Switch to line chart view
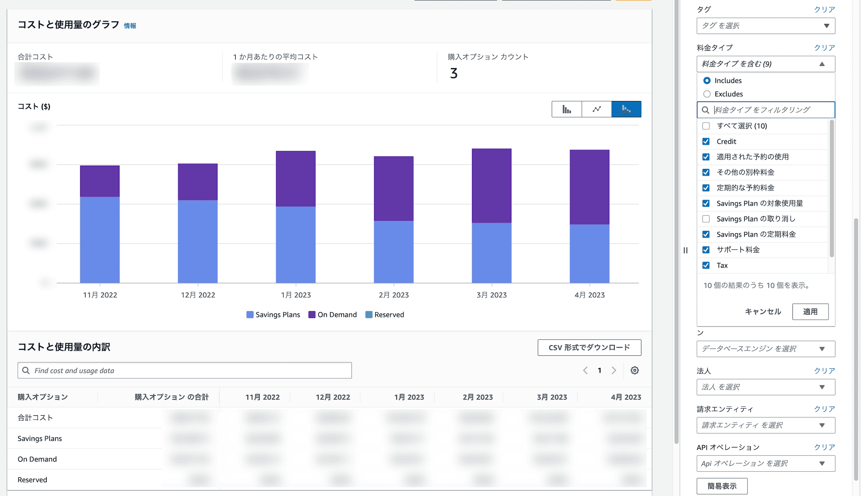 pyautogui.click(x=597, y=109)
